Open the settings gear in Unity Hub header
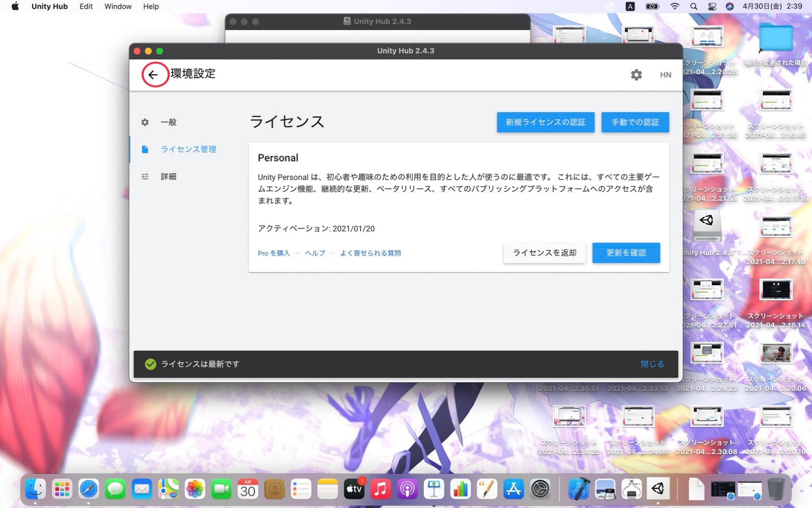The image size is (812, 508). (636, 75)
